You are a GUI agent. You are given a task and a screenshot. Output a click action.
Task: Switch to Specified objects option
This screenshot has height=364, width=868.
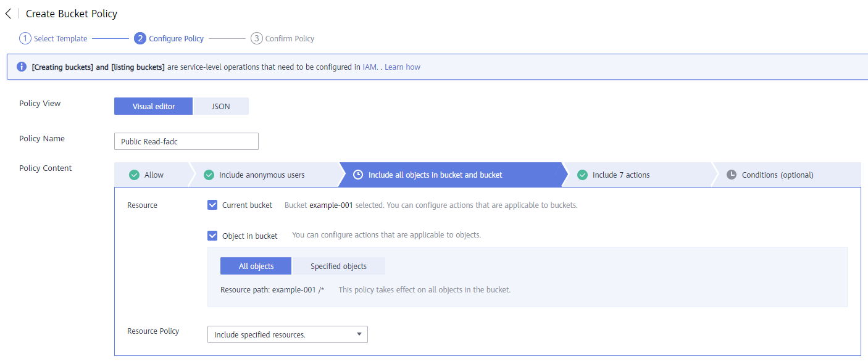(338, 266)
